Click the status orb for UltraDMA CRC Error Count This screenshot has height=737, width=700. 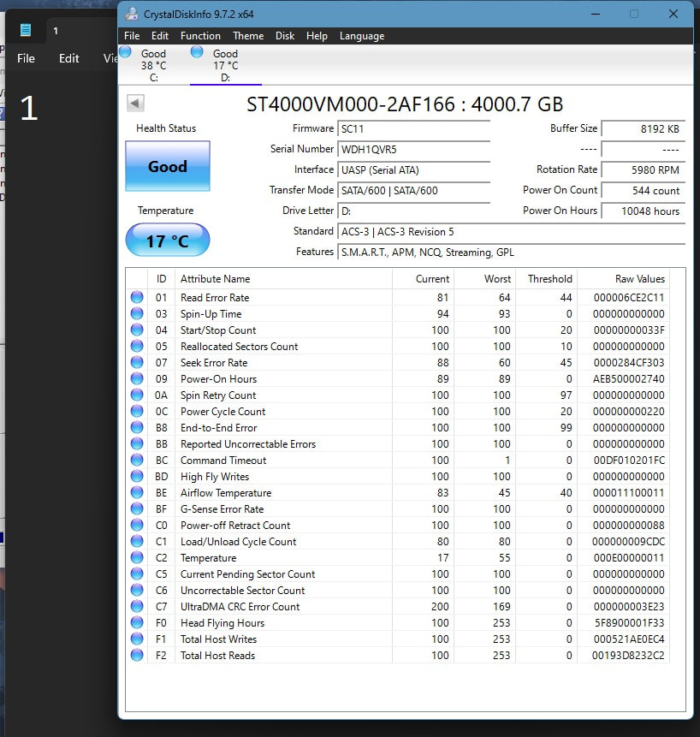point(137,607)
